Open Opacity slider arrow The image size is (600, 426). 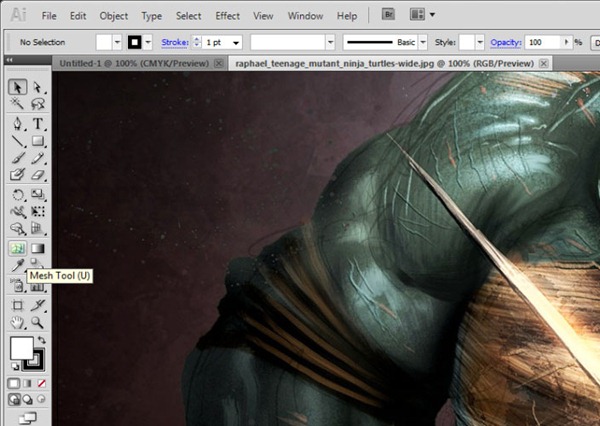(567, 42)
